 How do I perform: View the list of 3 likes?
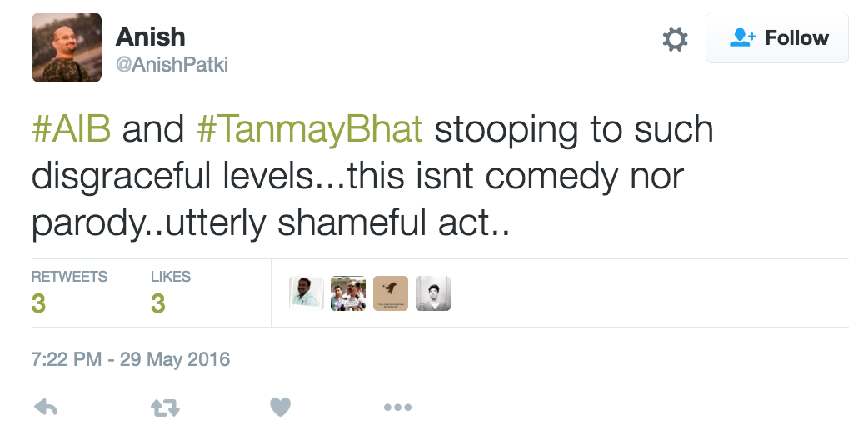pyautogui.click(x=171, y=292)
